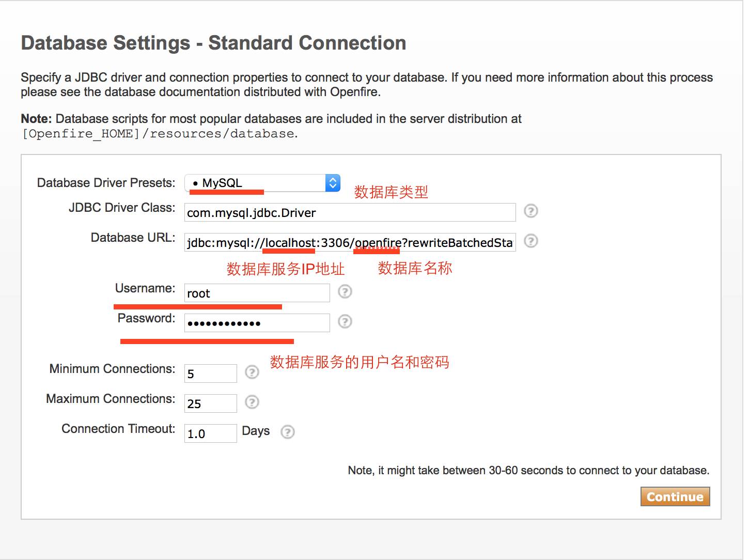Click help icon next to Database URL
The image size is (749, 560).
pyautogui.click(x=530, y=241)
